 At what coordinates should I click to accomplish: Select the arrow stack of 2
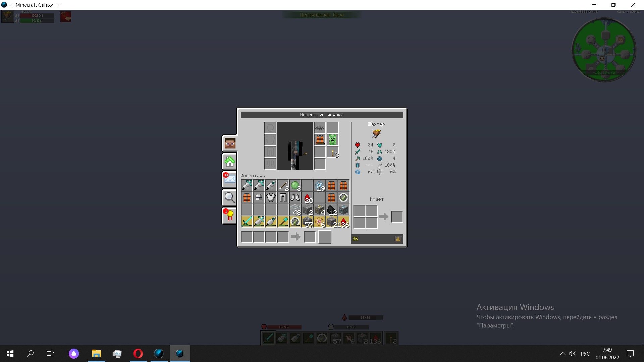[283, 185]
